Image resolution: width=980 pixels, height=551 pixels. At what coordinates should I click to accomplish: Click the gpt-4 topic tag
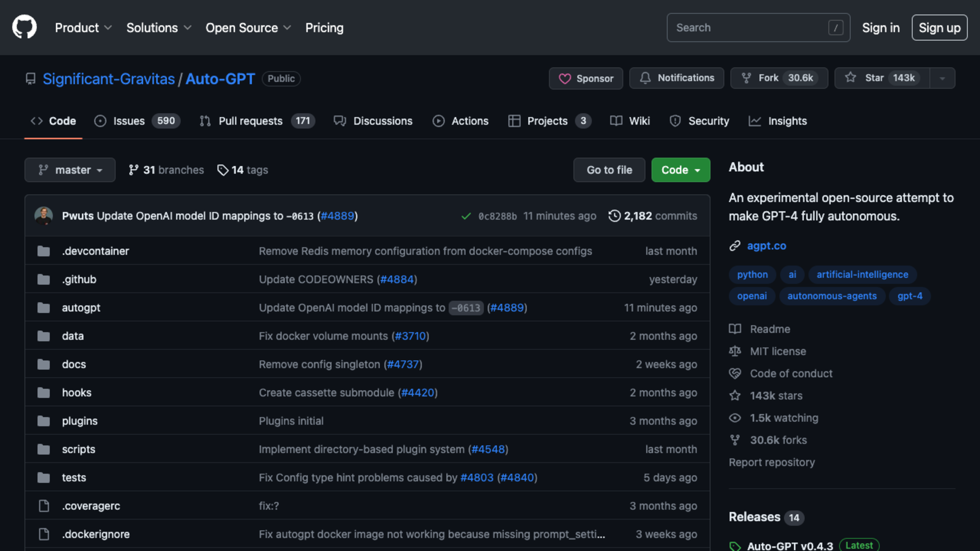(x=910, y=296)
